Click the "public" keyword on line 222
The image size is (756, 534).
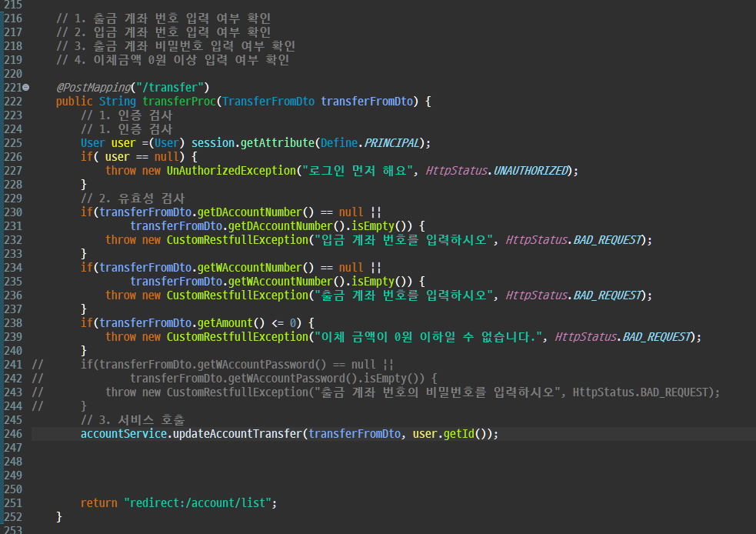[75, 102]
